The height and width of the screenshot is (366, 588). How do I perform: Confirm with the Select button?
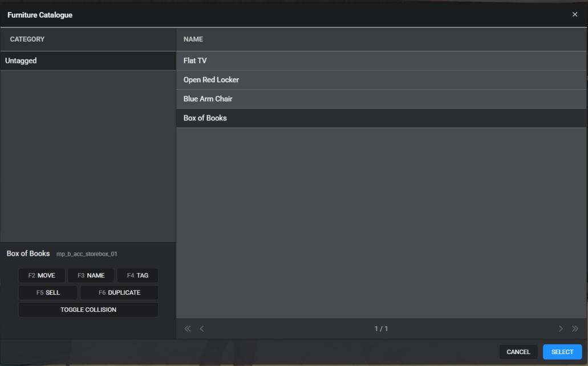click(x=562, y=352)
